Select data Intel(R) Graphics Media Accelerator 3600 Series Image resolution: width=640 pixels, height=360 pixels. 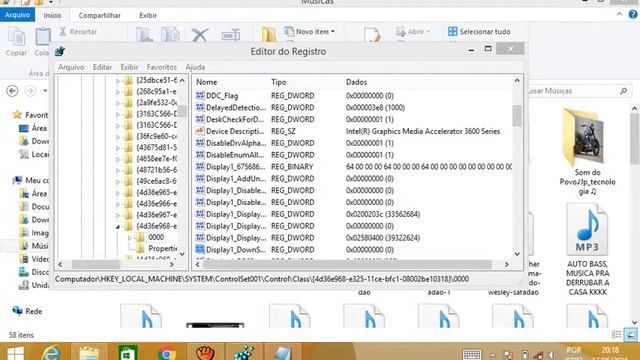tap(423, 131)
